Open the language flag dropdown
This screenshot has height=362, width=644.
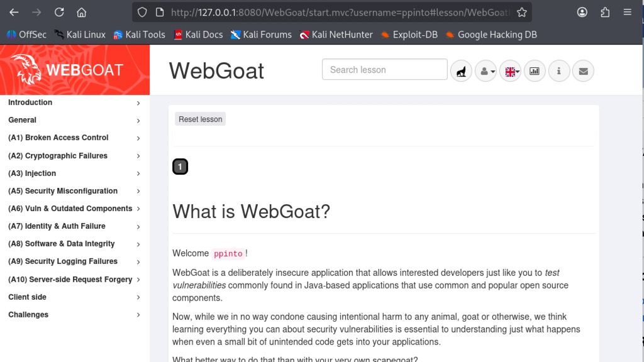pos(511,72)
